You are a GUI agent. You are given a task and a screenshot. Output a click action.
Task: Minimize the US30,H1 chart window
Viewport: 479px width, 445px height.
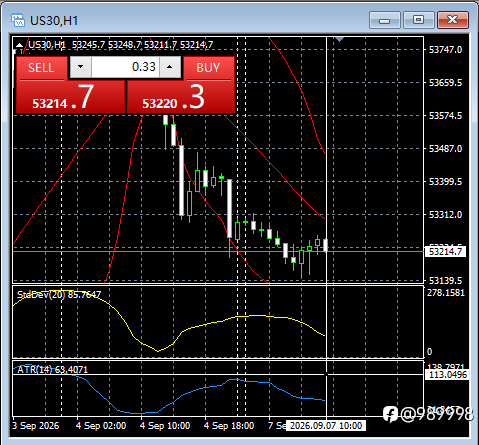pos(385,20)
